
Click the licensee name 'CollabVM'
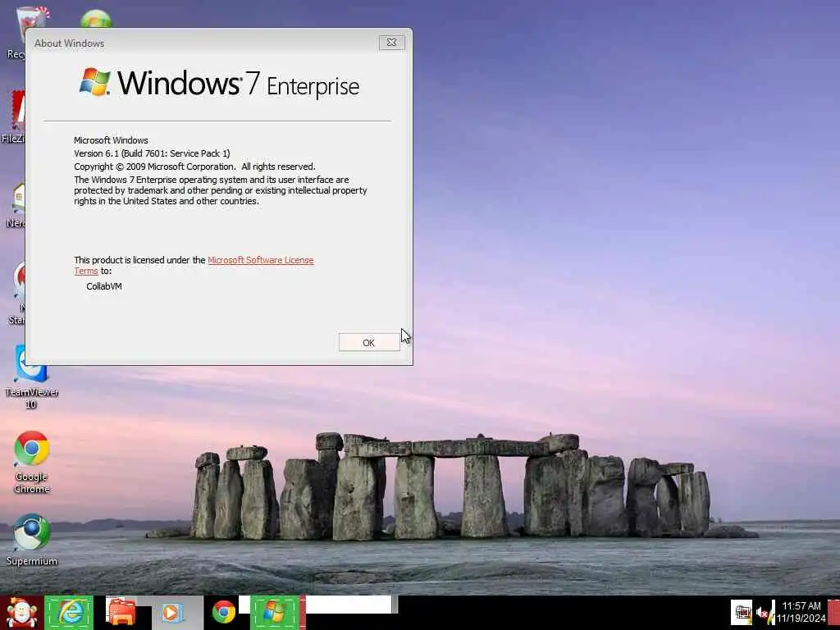coord(104,286)
